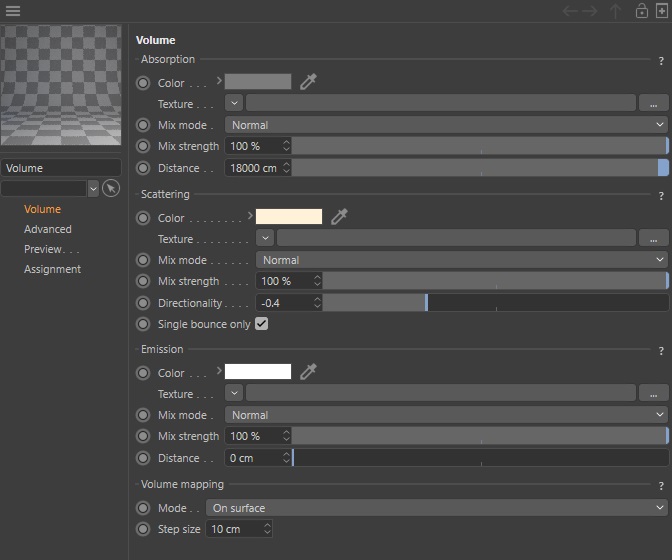Open Volume mapping Mode dropdown
The width and height of the screenshot is (672, 560).
[x=437, y=508]
